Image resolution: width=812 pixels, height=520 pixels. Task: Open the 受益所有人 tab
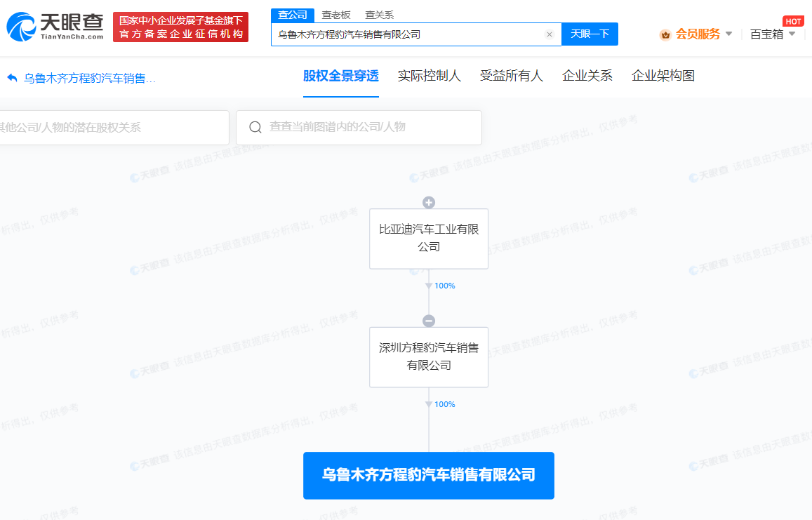click(511, 76)
